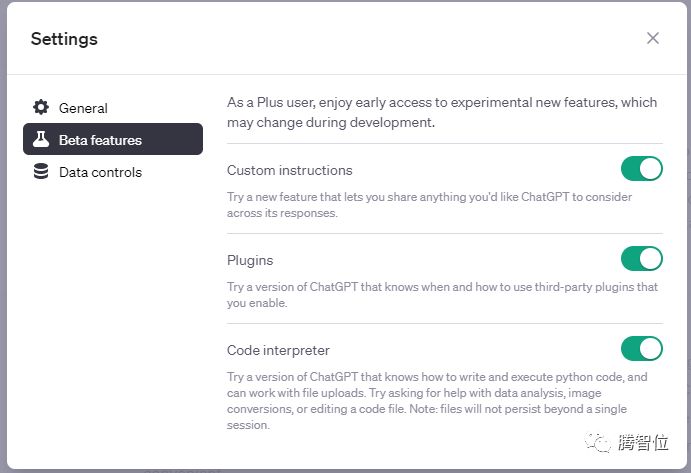Toggle off Code interpreter

641,348
